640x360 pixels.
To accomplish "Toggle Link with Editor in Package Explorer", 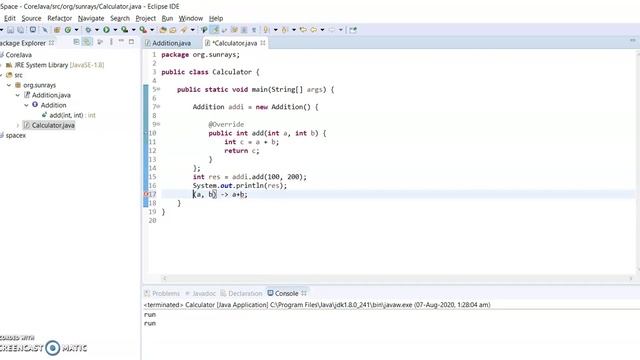I will point(87,42).
